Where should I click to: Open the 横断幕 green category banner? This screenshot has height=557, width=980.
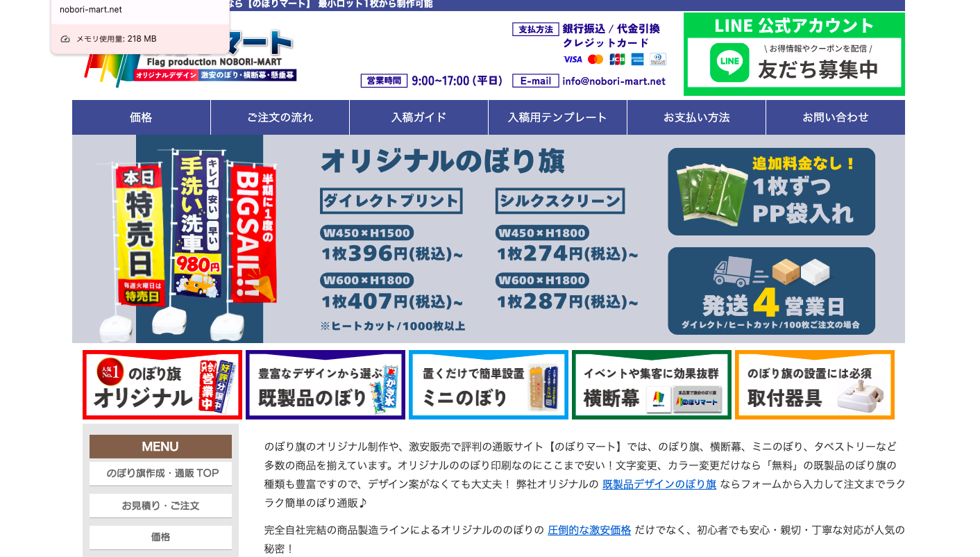pyautogui.click(x=651, y=385)
